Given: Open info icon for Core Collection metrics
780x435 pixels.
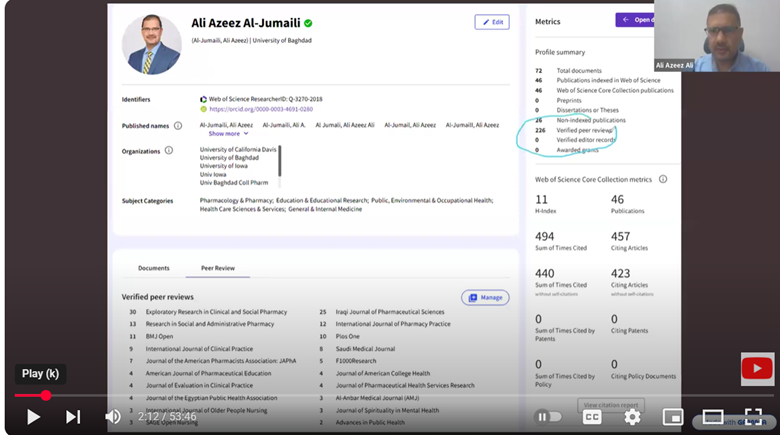Looking at the screenshot, I should (x=663, y=179).
